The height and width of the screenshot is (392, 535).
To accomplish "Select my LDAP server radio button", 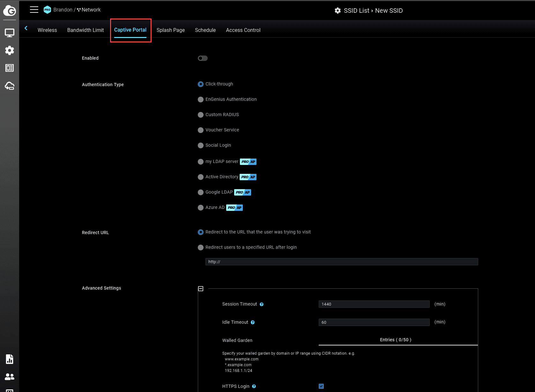I will pos(201,162).
